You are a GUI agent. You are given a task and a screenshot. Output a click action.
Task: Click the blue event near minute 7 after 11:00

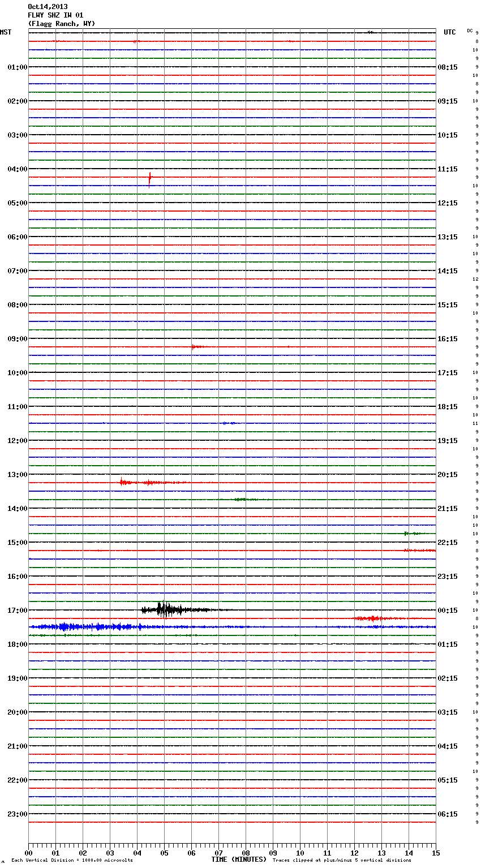229,423
